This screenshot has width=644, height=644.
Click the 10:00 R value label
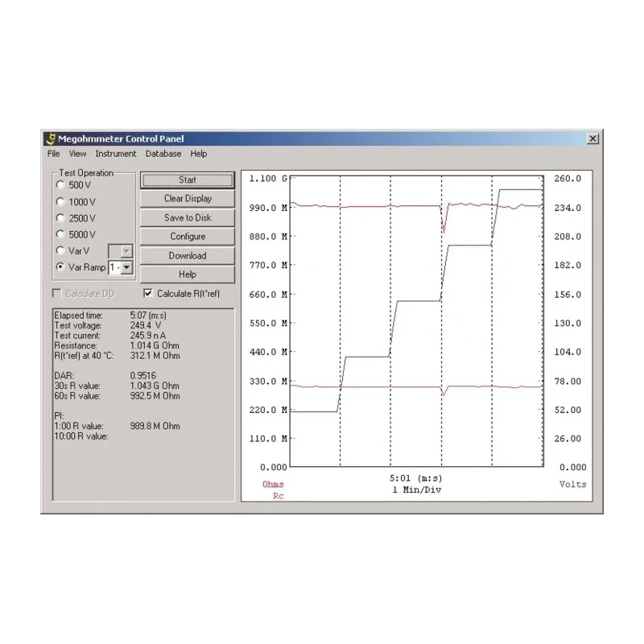pos(81,436)
